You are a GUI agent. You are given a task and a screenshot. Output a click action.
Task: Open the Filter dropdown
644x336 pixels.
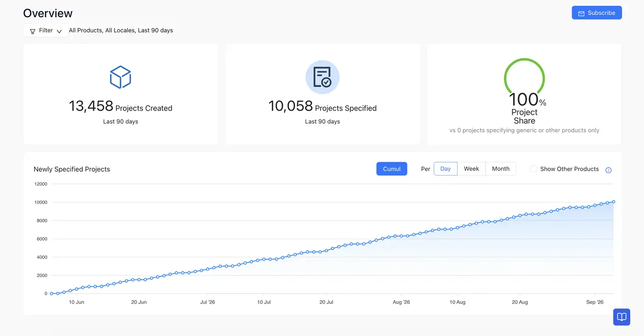click(46, 31)
